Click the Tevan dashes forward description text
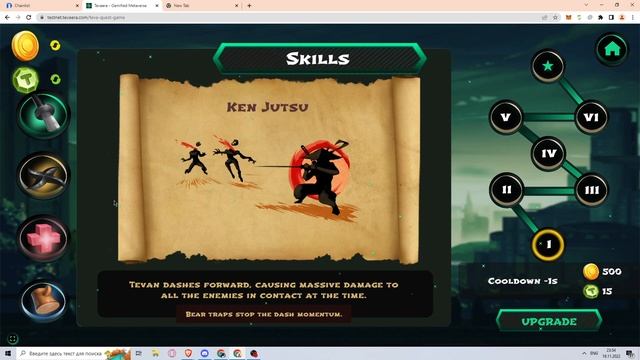The image size is (640, 360). [264, 290]
